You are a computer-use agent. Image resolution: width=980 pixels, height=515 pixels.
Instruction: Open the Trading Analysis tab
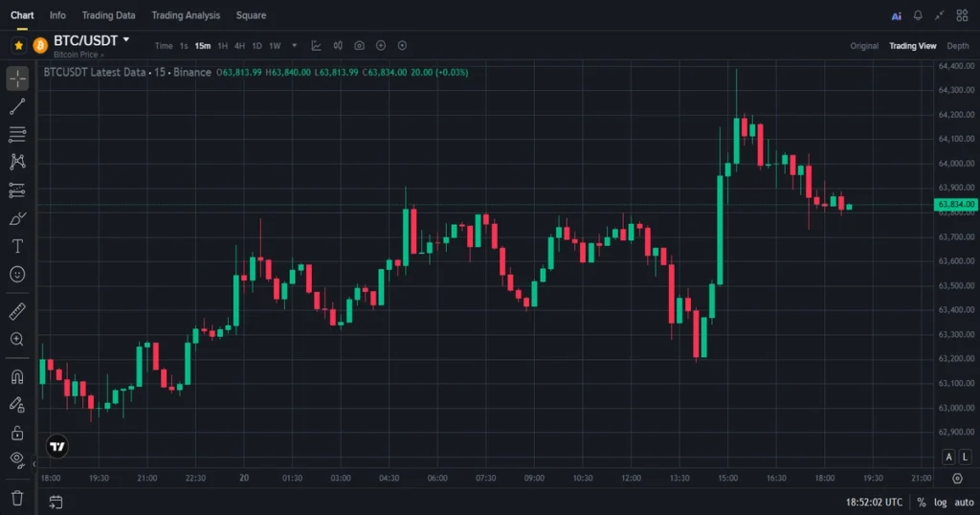[x=186, y=15]
